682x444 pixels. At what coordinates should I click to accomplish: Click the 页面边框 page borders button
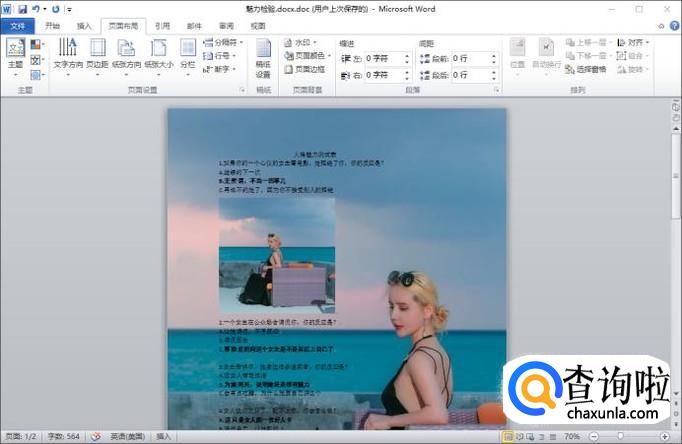(x=309, y=70)
